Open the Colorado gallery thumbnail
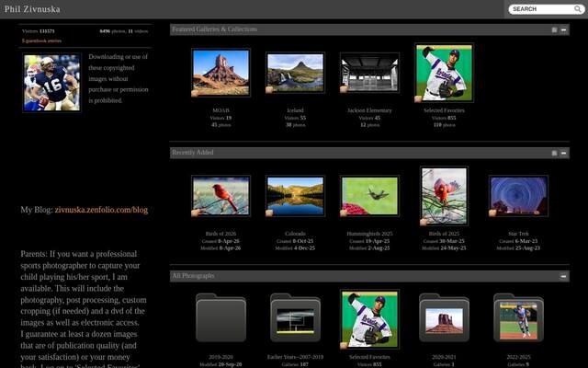This screenshot has height=368, width=588. coord(295,196)
